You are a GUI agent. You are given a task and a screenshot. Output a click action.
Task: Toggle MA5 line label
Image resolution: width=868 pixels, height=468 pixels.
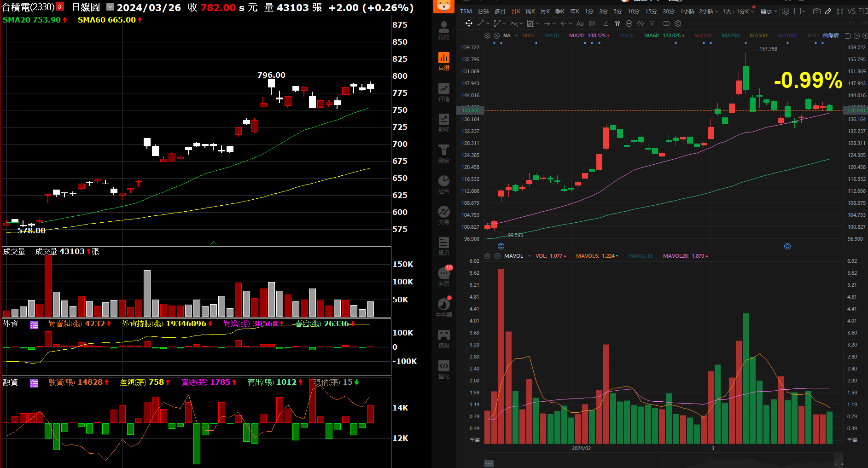coord(529,35)
